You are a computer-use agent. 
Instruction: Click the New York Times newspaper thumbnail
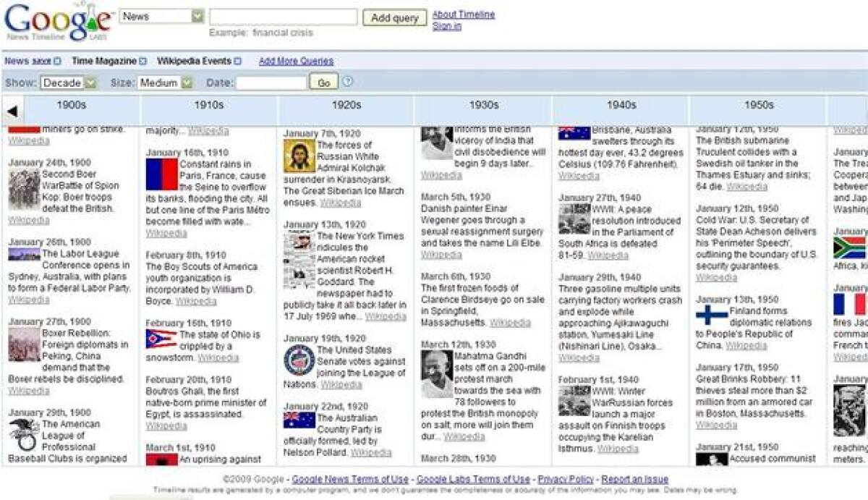[299, 260]
